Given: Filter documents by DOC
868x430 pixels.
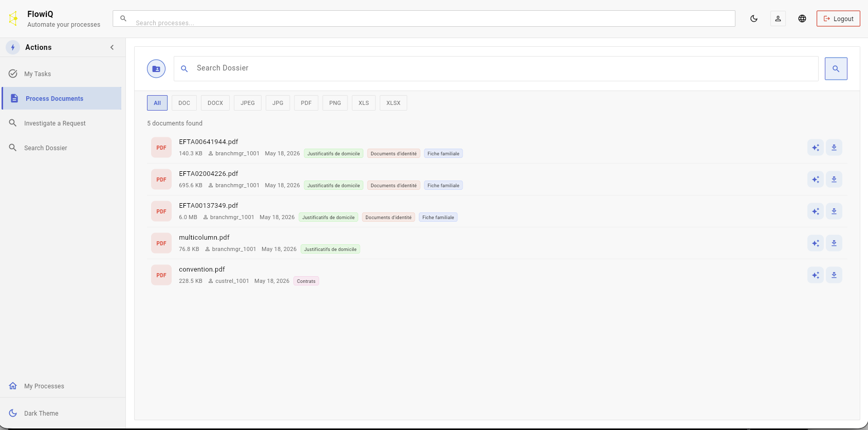Looking at the screenshot, I should (x=184, y=103).
